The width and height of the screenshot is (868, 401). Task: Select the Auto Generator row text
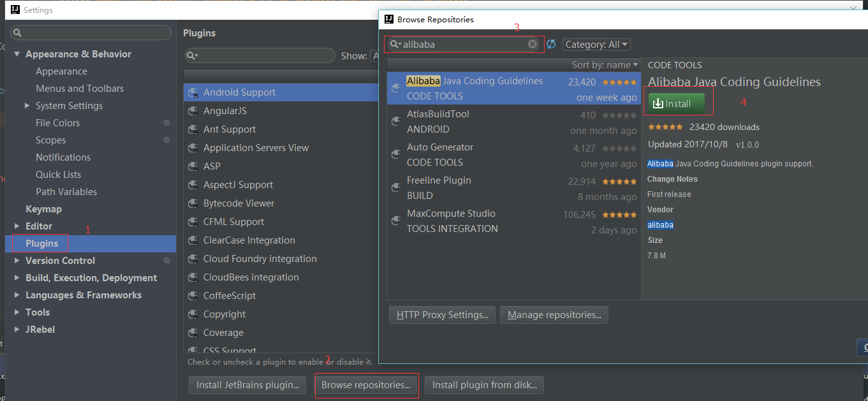pyautogui.click(x=440, y=147)
